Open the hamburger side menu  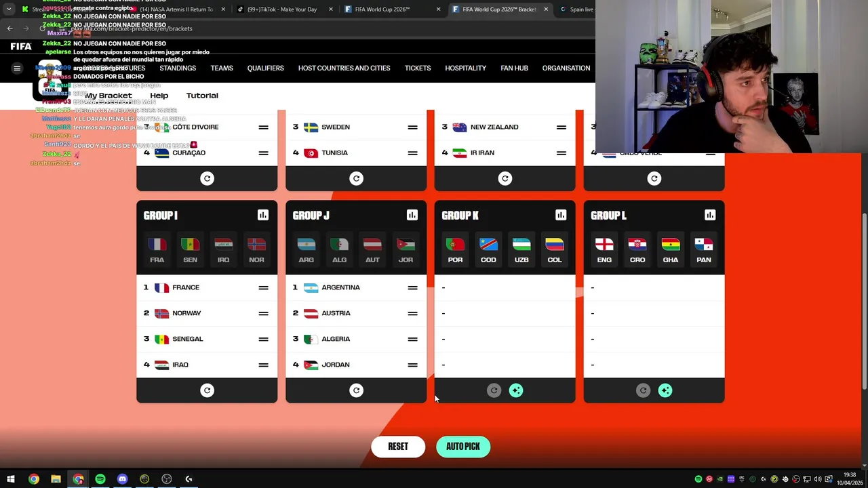[x=18, y=68]
